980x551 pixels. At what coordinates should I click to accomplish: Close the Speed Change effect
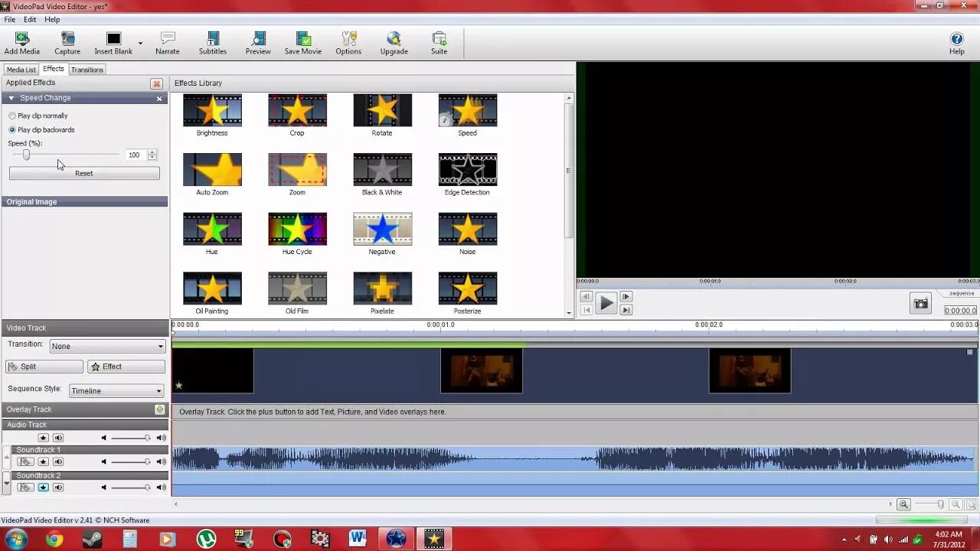pyautogui.click(x=159, y=99)
